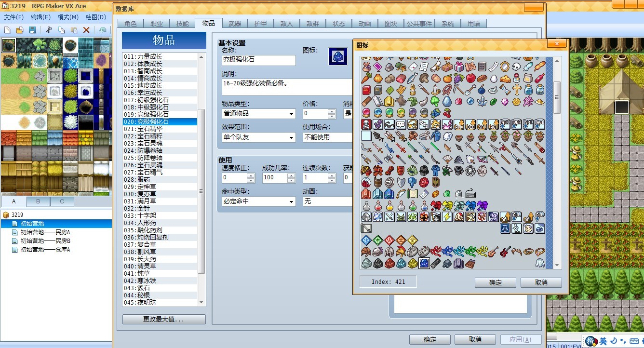Screen dimensions: 644x348
Task: Confirm icon choice with 确定 in 图标 dialog
Action: pos(496,282)
